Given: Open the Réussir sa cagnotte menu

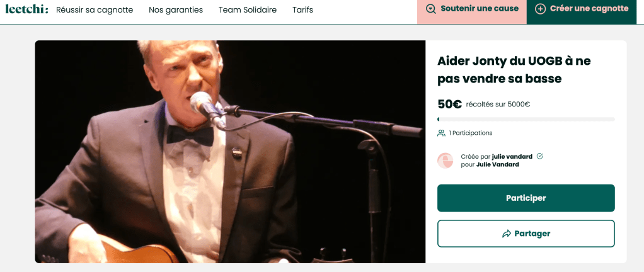Looking at the screenshot, I should [x=95, y=10].
